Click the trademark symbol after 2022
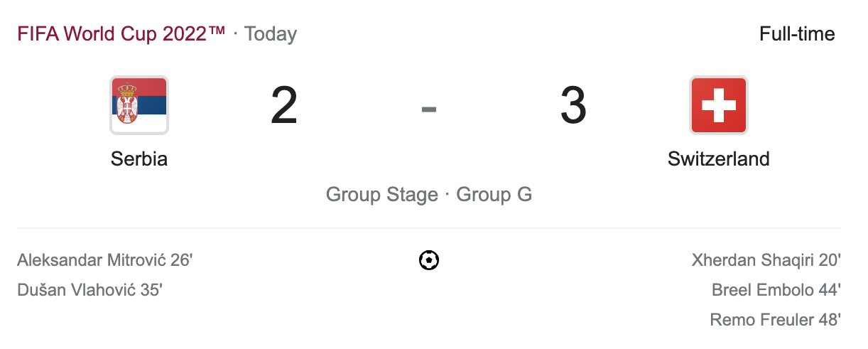Viewport: 868px width, 349px height. point(217,31)
